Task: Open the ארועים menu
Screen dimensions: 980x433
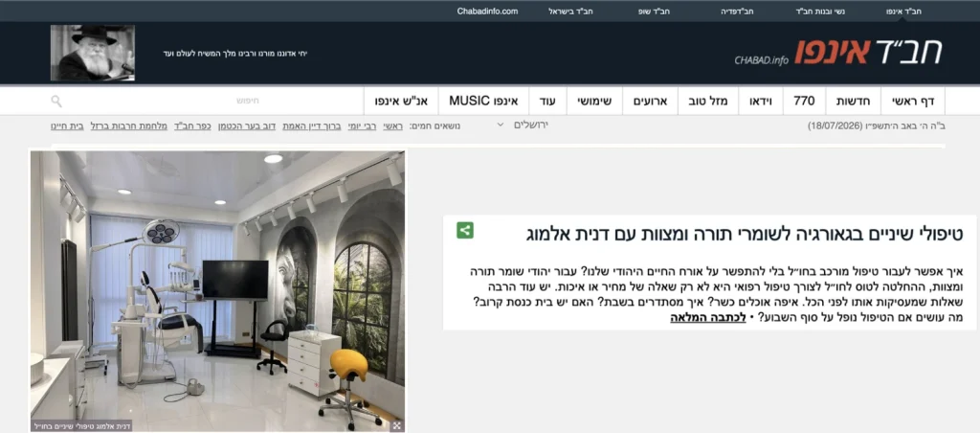Action: 650,101
